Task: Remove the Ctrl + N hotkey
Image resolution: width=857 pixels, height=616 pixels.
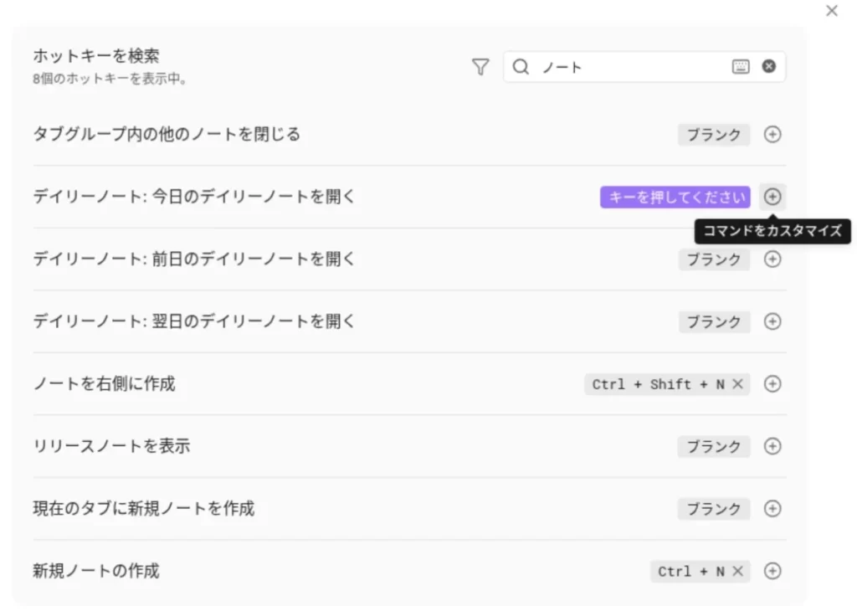Action: [x=736, y=571]
